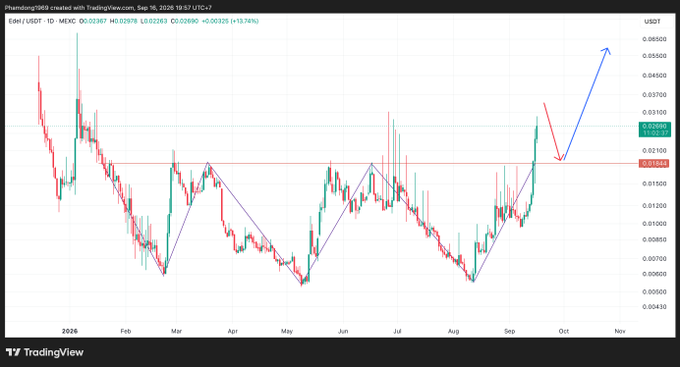The width and height of the screenshot is (680, 367).
Task: Click the 0.01500 price axis label
Action: (654, 184)
